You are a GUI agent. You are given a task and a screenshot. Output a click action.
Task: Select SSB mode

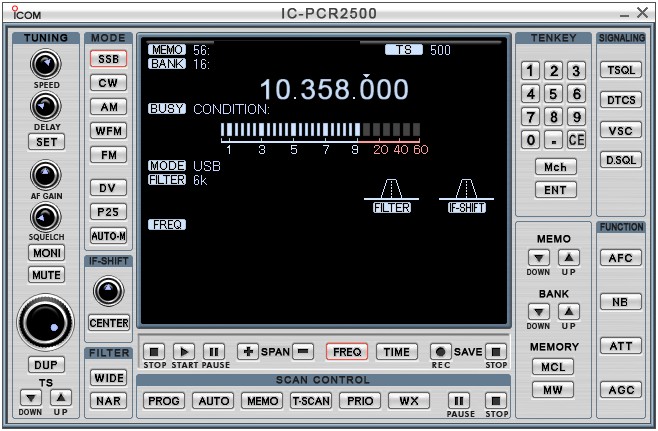pyautogui.click(x=108, y=59)
